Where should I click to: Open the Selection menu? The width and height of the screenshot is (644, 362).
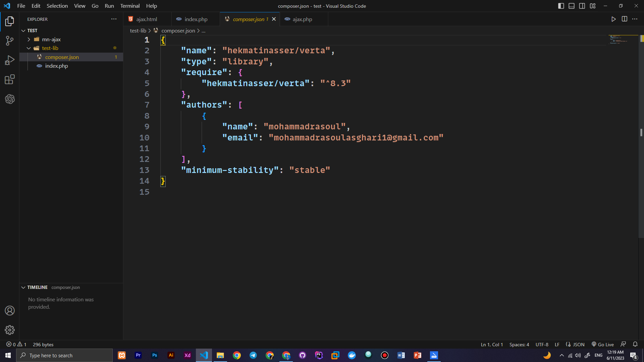[x=57, y=6]
